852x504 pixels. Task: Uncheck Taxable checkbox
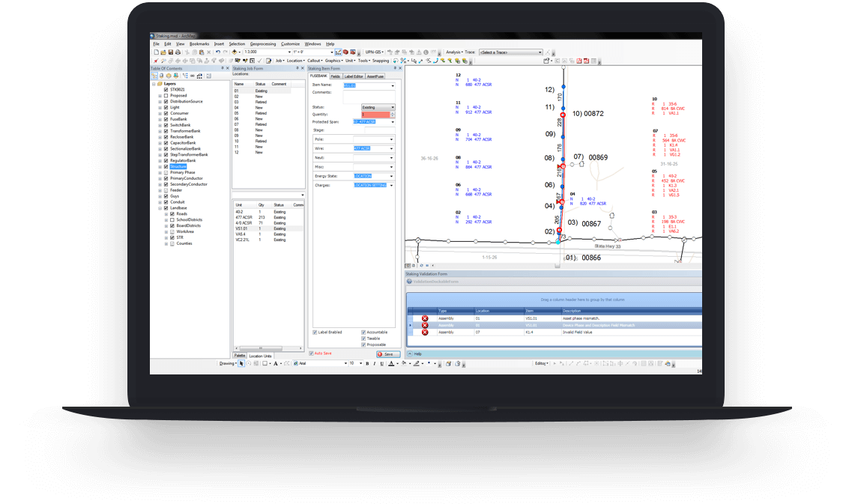pyautogui.click(x=363, y=338)
